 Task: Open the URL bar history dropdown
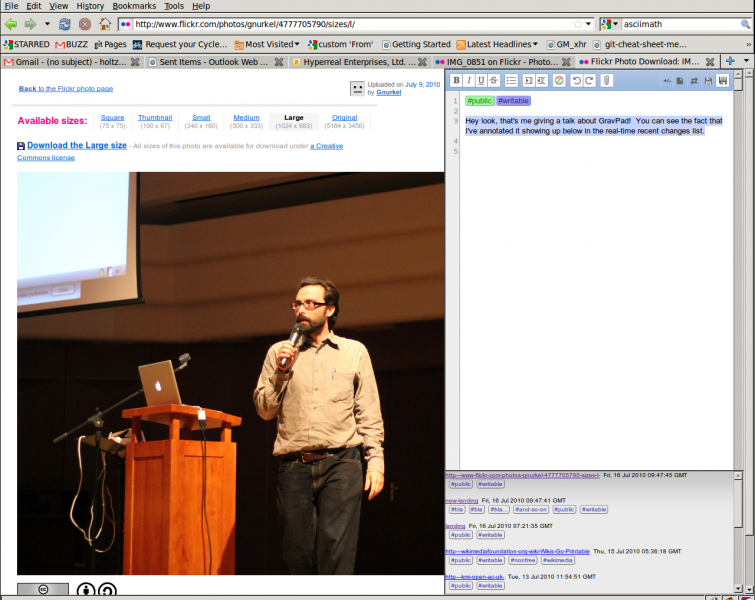click(x=588, y=24)
